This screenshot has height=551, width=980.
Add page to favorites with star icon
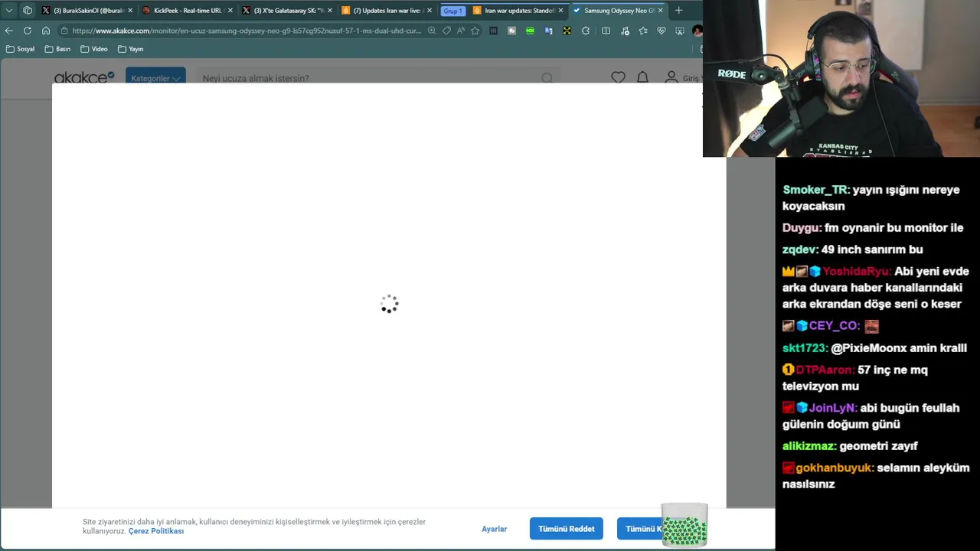(475, 31)
